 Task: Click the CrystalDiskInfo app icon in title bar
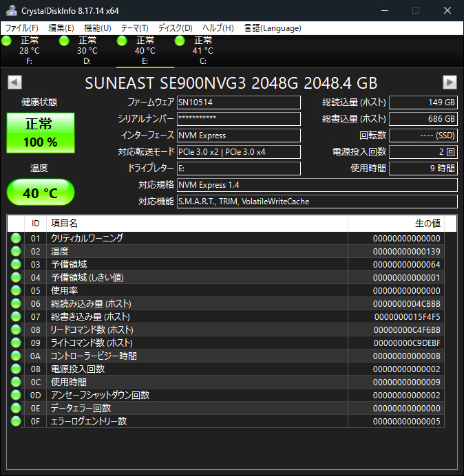pyautogui.click(x=12, y=10)
